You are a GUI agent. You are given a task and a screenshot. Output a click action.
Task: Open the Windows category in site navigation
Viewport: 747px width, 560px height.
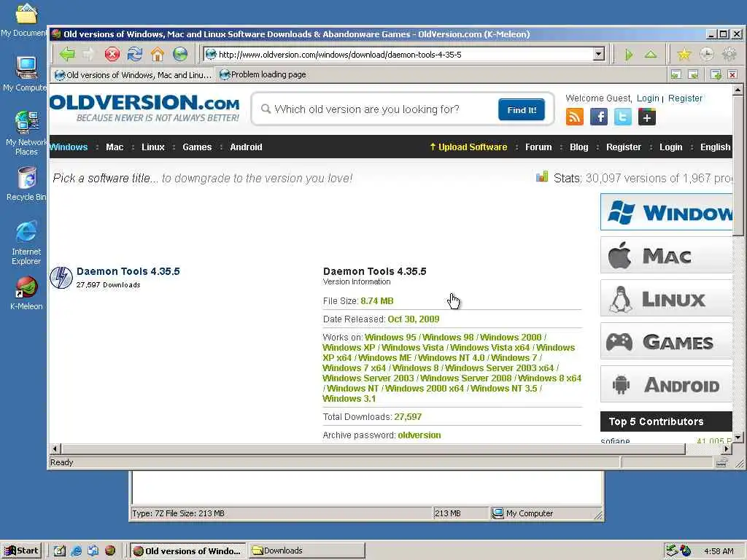69,147
